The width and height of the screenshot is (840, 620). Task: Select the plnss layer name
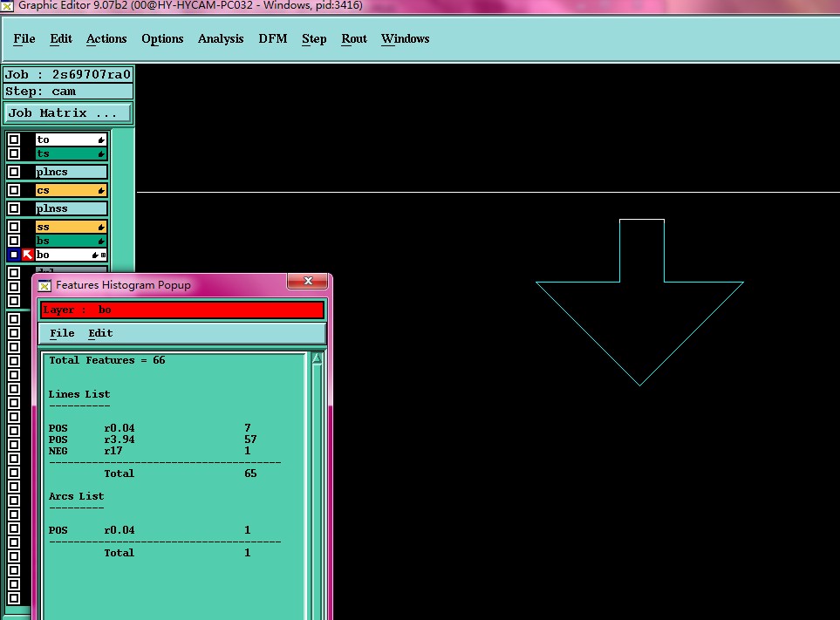72,208
